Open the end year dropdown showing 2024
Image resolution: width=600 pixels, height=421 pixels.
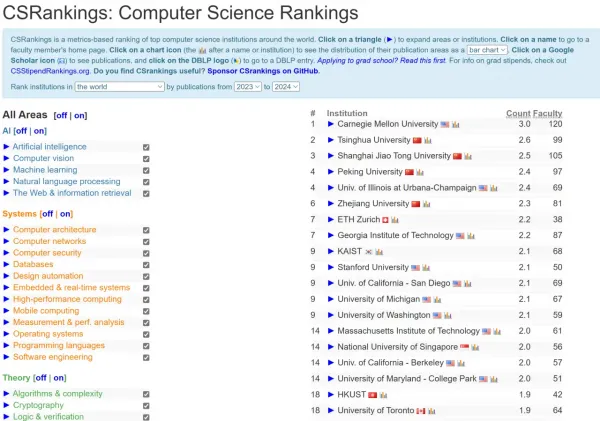(286, 87)
